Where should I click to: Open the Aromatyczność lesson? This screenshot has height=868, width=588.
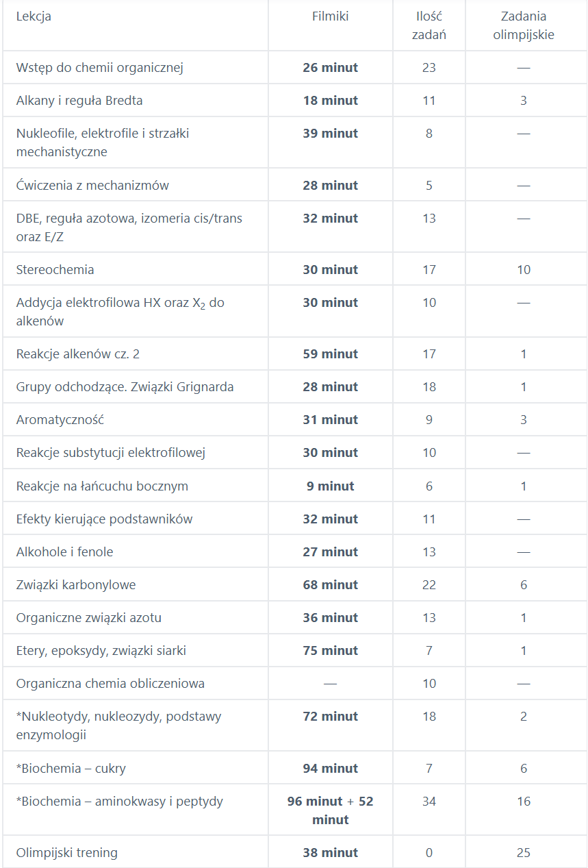[60, 420]
